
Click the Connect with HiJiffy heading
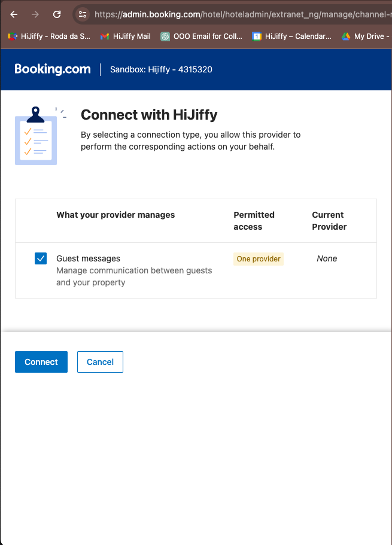coord(149,115)
